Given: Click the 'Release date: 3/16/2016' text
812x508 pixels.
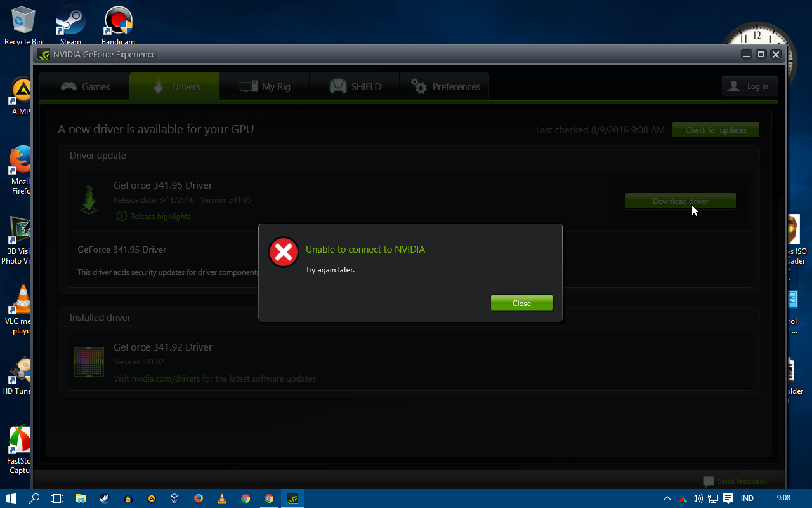Looking at the screenshot, I should coord(154,200).
